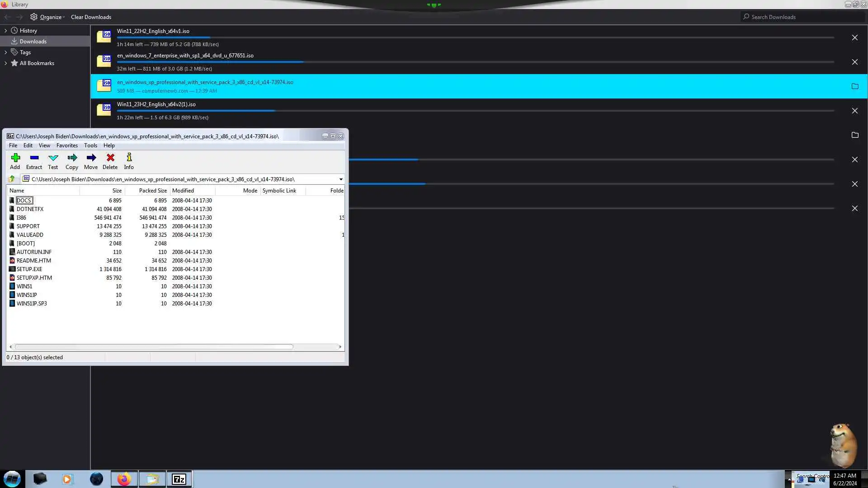868x488 pixels.
Task: Open the Tools menu in 7-Zip
Action: pyautogui.click(x=90, y=145)
